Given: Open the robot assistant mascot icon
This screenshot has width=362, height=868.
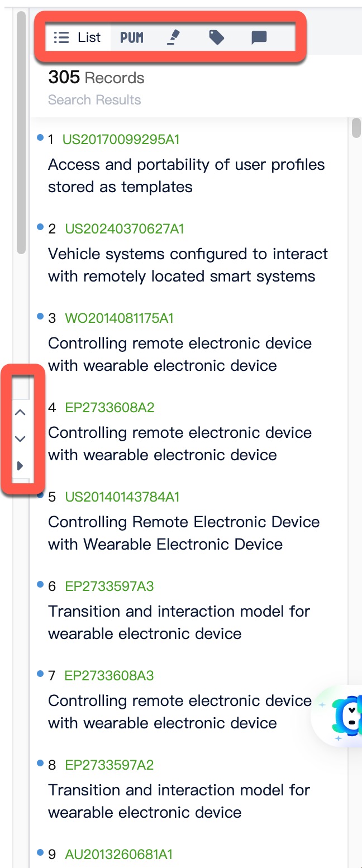Looking at the screenshot, I should tap(347, 716).
